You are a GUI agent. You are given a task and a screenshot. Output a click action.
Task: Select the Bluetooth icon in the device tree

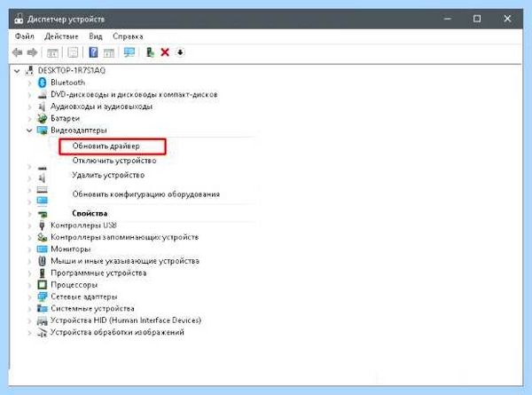pos(42,83)
